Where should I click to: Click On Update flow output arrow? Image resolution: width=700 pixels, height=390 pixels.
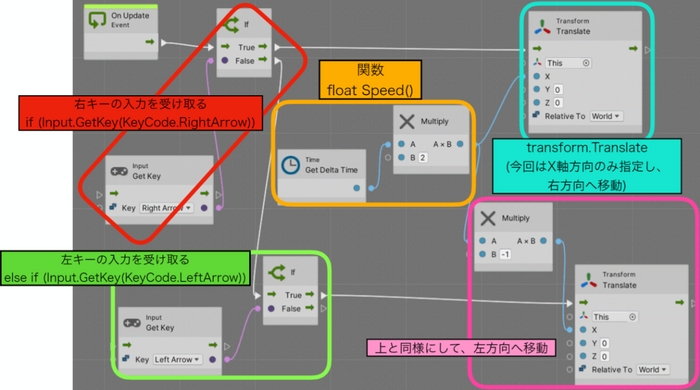pos(150,42)
